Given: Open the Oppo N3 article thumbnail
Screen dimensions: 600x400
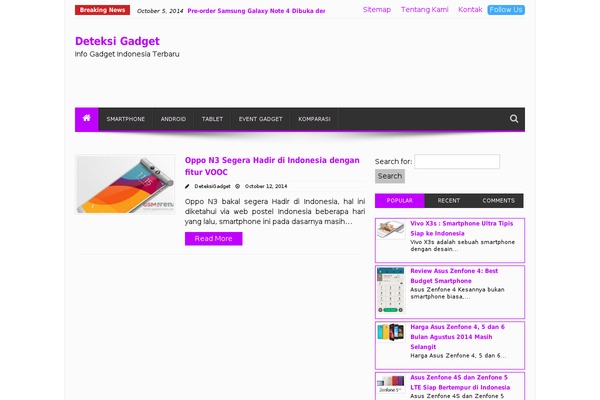Looking at the screenshot, I should pyautogui.click(x=125, y=184).
